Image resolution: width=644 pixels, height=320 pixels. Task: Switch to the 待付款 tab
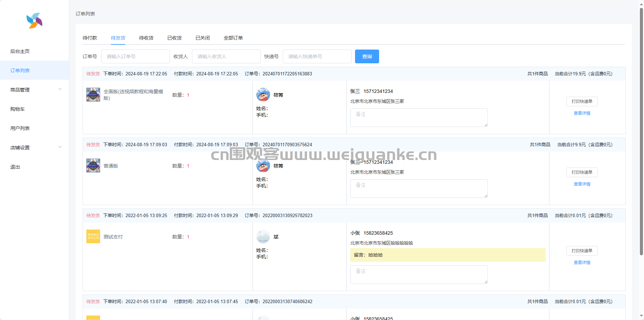(x=90, y=38)
